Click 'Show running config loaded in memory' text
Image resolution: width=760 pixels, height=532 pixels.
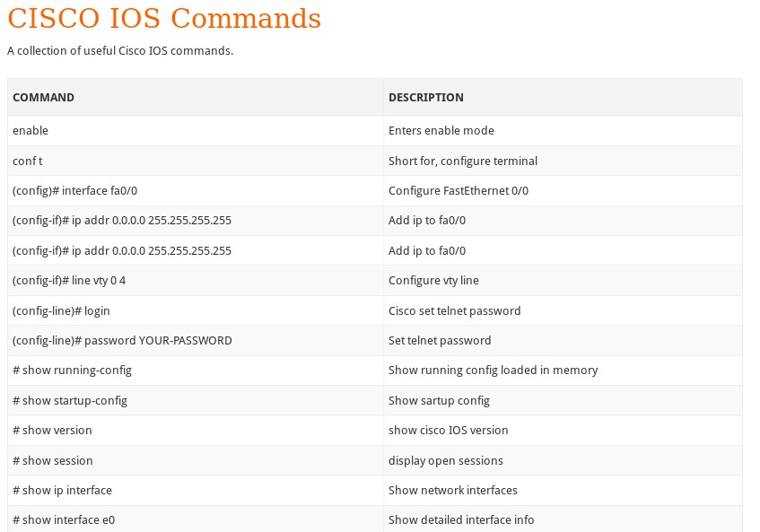[x=493, y=371]
